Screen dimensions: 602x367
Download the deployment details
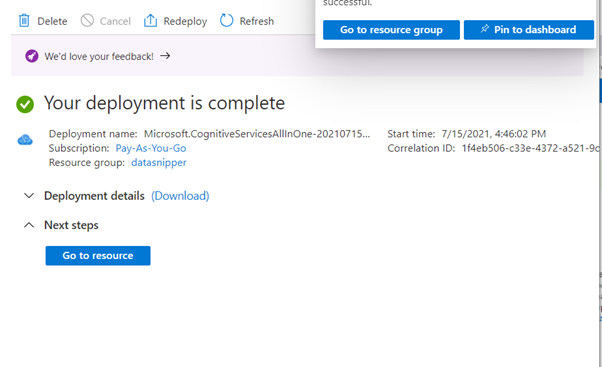(x=180, y=196)
